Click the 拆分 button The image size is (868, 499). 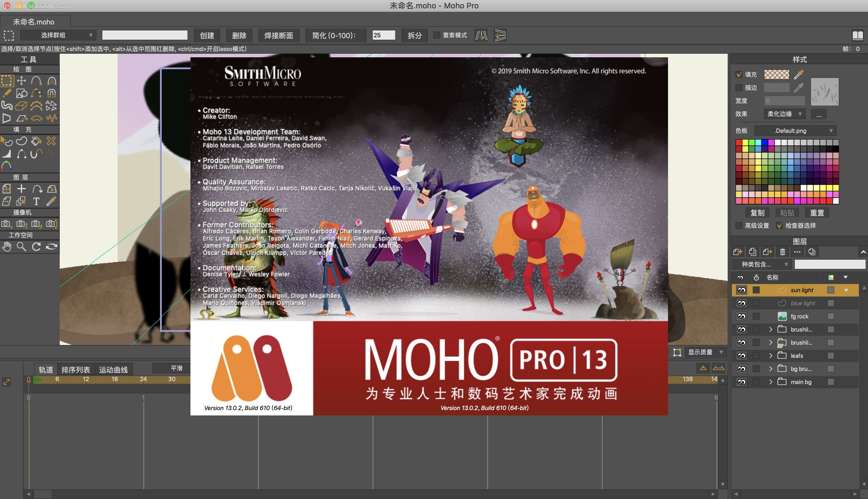tap(414, 35)
